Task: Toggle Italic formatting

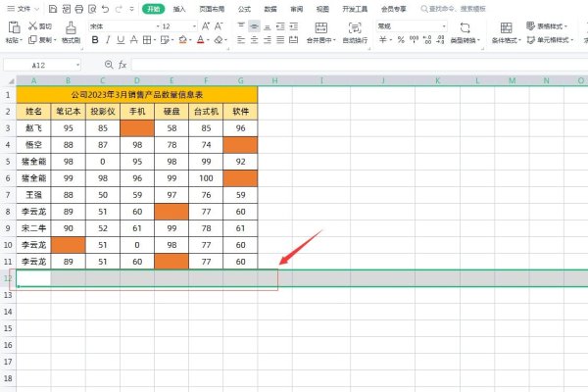Action: tap(108, 40)
